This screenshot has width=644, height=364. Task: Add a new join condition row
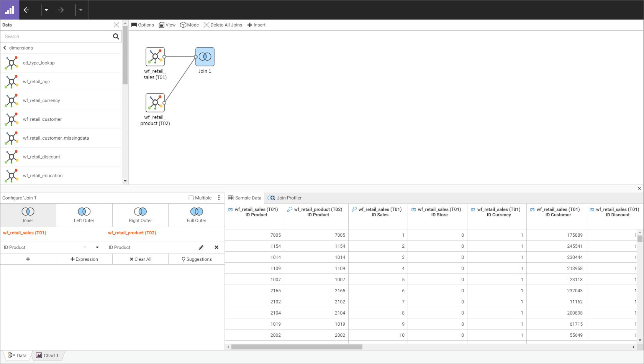click(x=28, y=259)
